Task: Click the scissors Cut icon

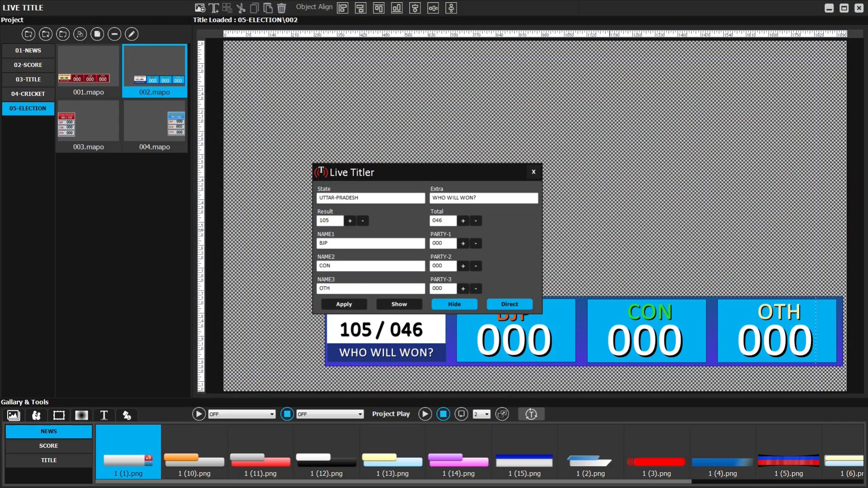Action: [241, 8]
